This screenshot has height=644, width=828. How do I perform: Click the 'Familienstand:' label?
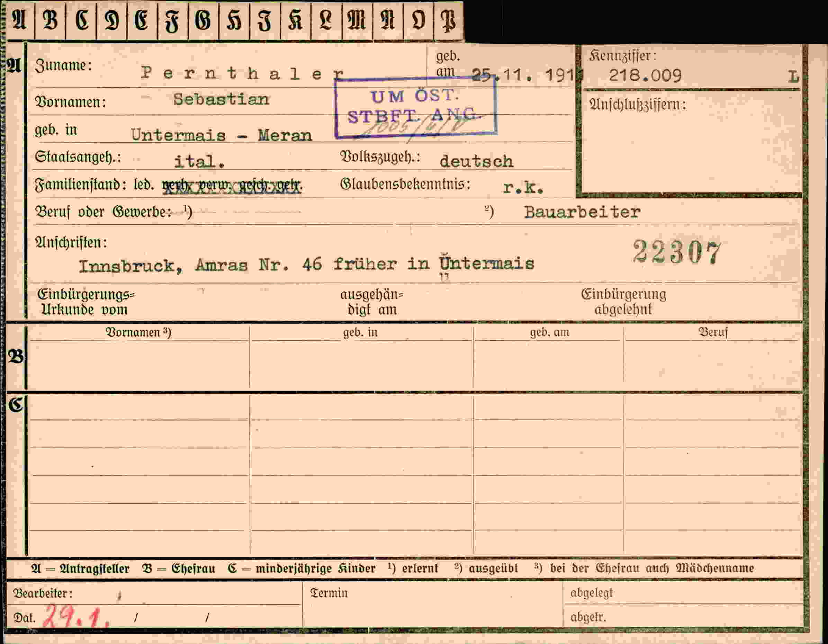[x=80, y=185]
